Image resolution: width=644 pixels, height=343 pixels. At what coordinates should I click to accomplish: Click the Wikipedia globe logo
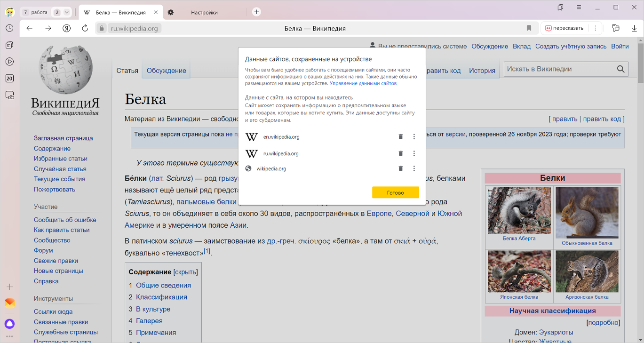pos(65,69)
